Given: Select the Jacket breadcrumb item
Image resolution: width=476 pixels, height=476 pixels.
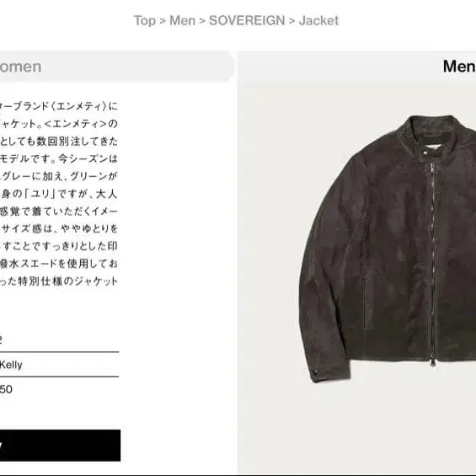Looking at the screenshot, I should [x=318, y=21].
